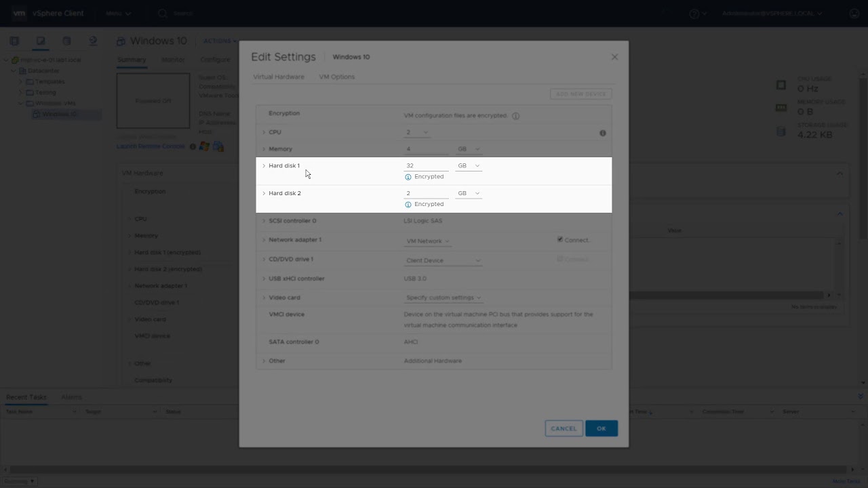Click the Cancel button
The width and height of the screenshot is (868, 488).
pyautogui.click(x=564, y=428)
